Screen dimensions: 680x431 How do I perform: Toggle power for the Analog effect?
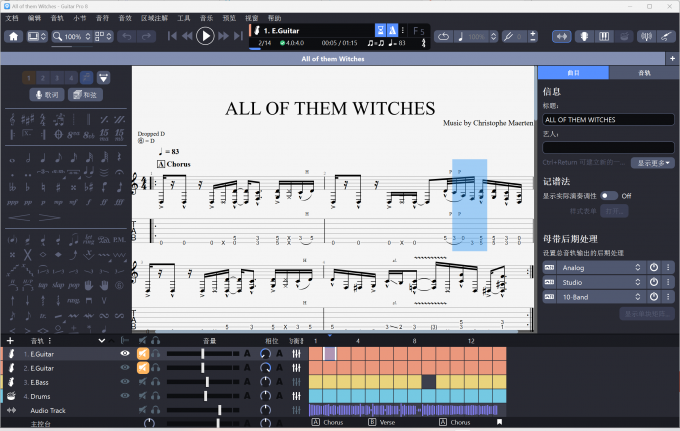[654, 268]
